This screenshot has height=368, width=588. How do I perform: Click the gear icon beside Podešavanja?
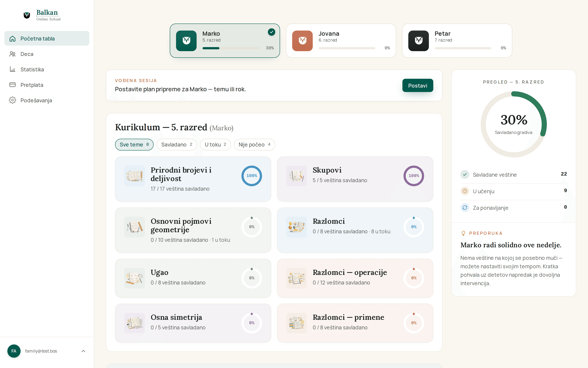click(12, 100)
